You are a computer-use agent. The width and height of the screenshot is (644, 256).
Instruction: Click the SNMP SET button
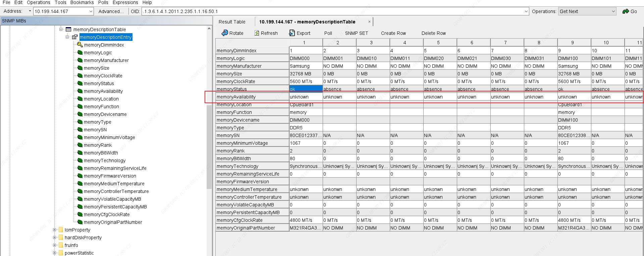[x=356, y=33]
